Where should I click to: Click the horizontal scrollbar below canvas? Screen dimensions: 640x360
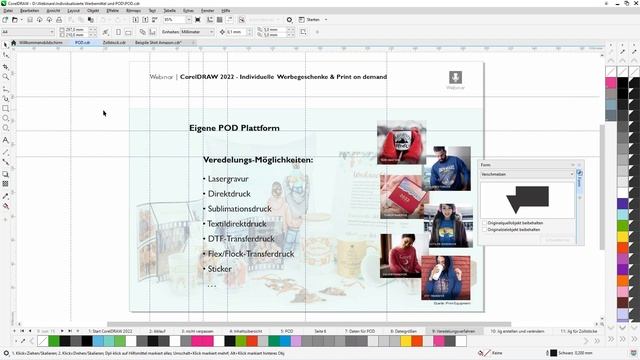(x=309, y=324)
